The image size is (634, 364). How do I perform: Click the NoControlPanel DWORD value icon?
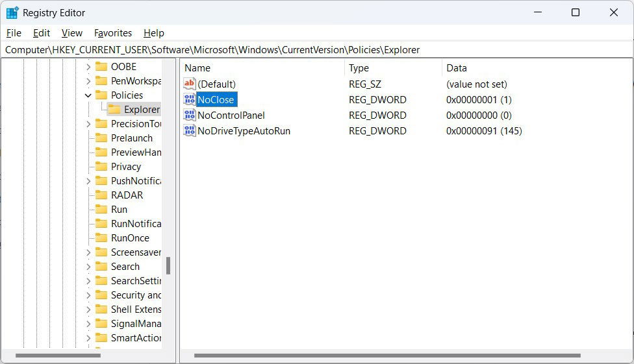[x=189, y=115]
